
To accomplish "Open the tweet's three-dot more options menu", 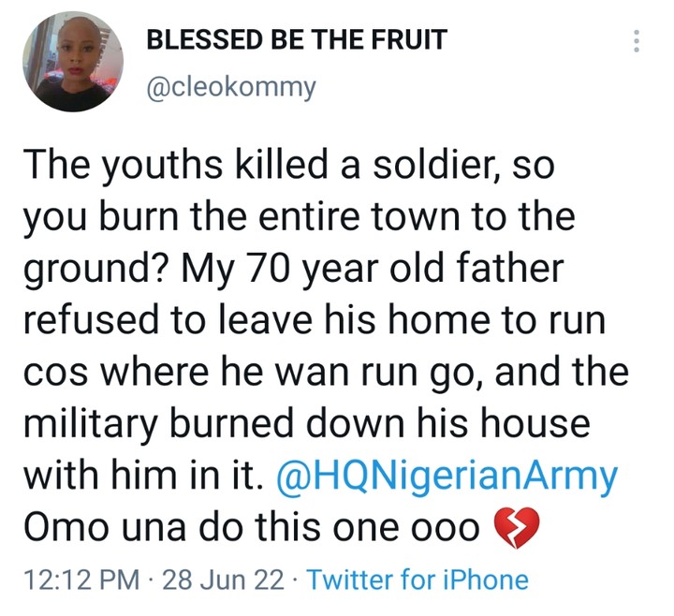I will tap(637, 41).
